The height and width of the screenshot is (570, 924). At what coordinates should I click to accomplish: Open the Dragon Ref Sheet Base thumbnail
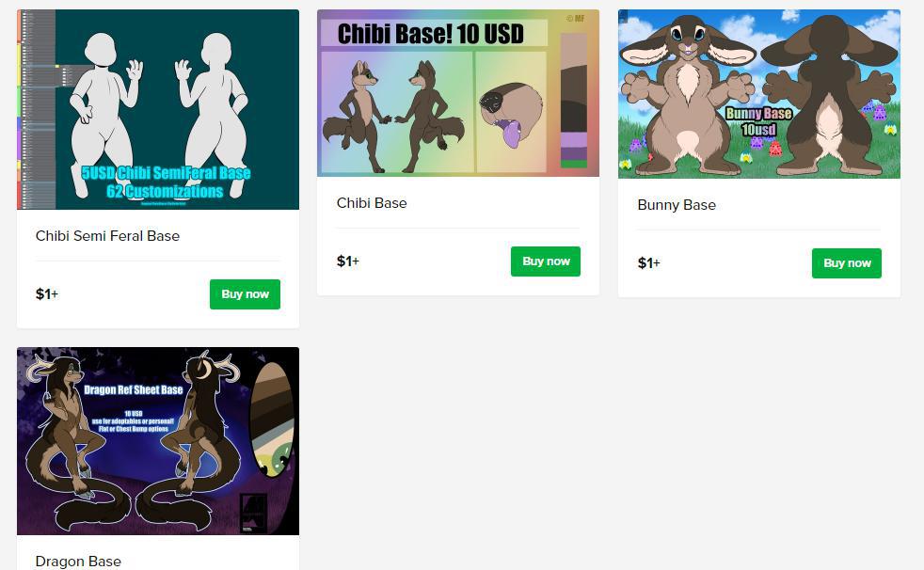click(x=158, y=441)
